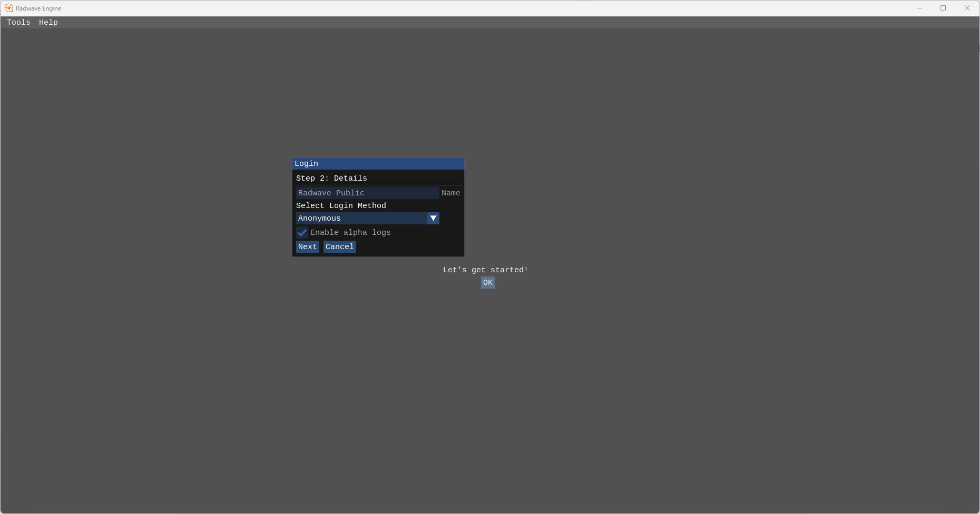The width and height of the screenshot is (980, 514).
Task: Open the Help menu
Action: (x=48, y=22)
